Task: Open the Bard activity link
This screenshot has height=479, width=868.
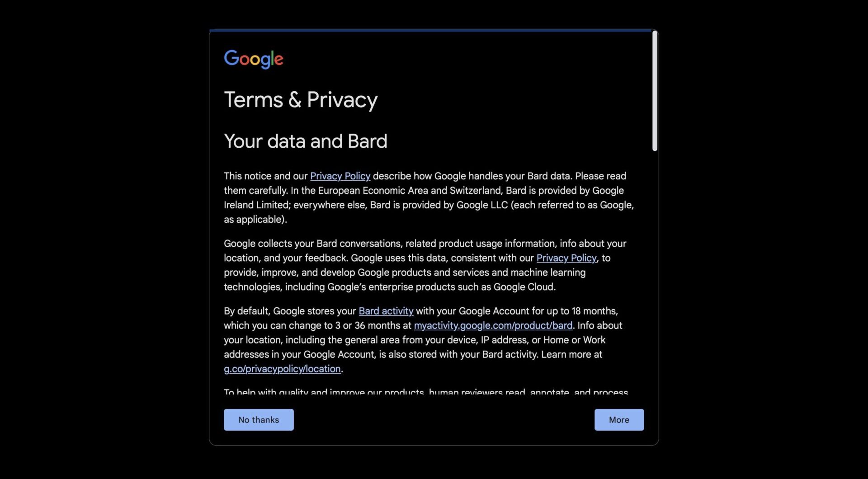Action: (x=386, y=311)
